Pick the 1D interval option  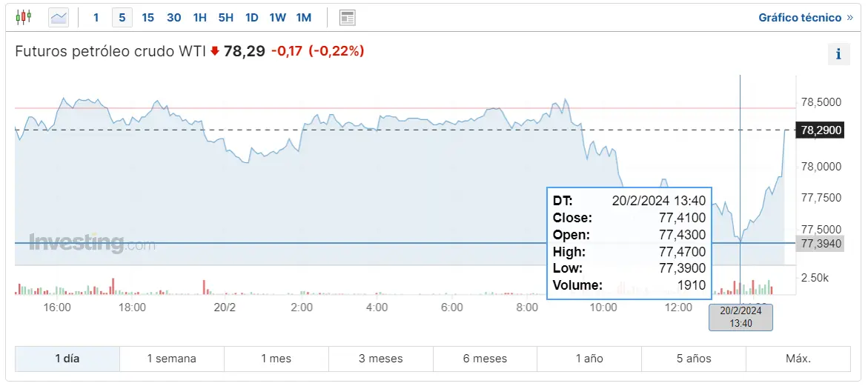click(x=252, y=18)
